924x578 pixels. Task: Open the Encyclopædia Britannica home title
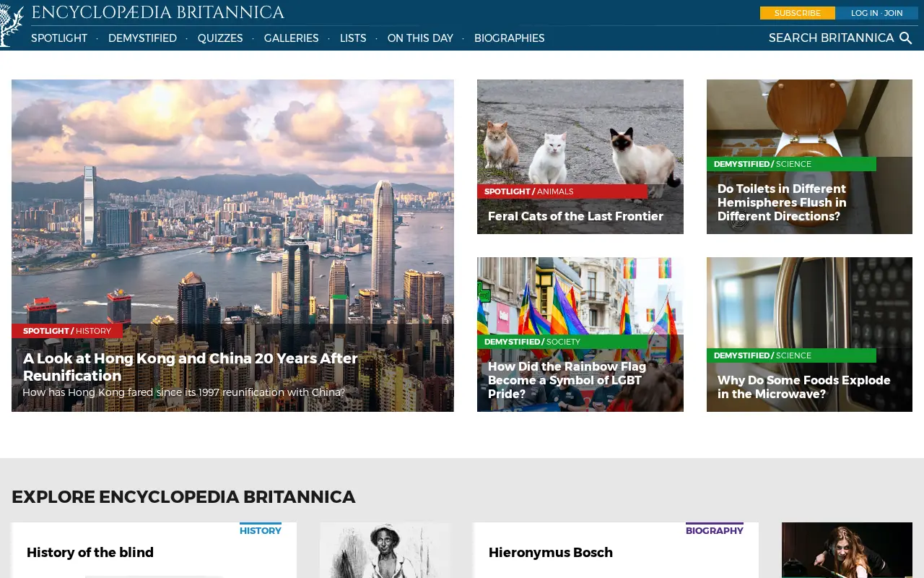tap(157, 12)
